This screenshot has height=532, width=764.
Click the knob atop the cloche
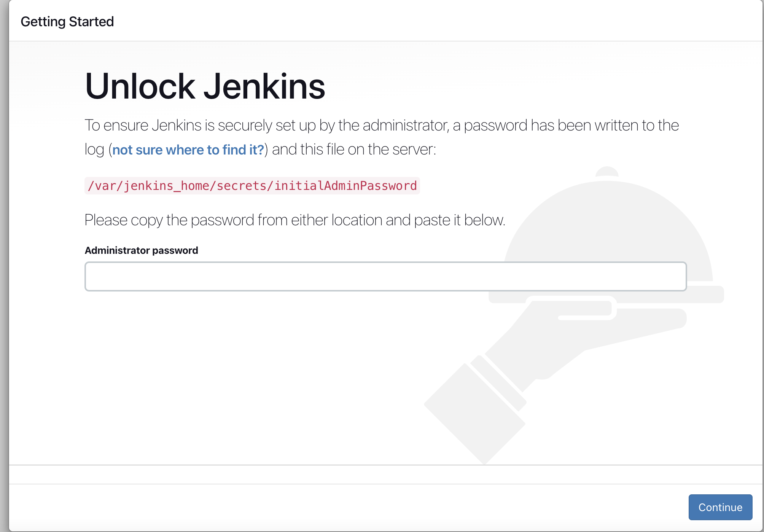tap(607, 172)
